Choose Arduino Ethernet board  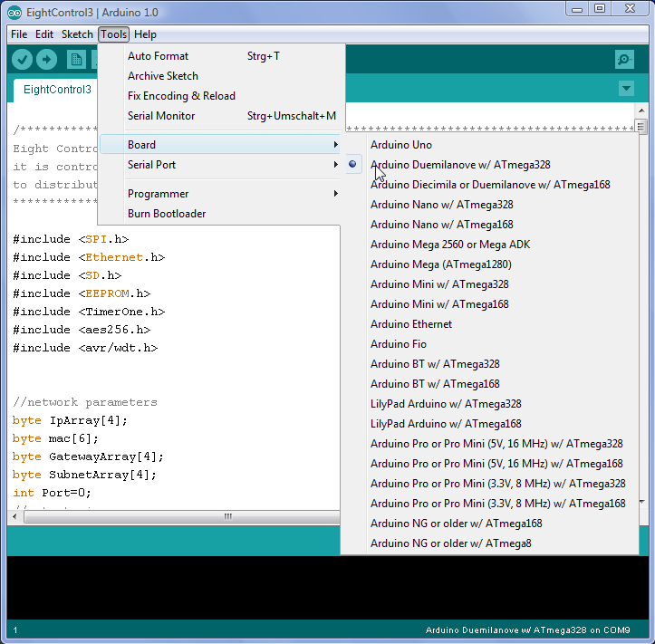coord(489,324)
